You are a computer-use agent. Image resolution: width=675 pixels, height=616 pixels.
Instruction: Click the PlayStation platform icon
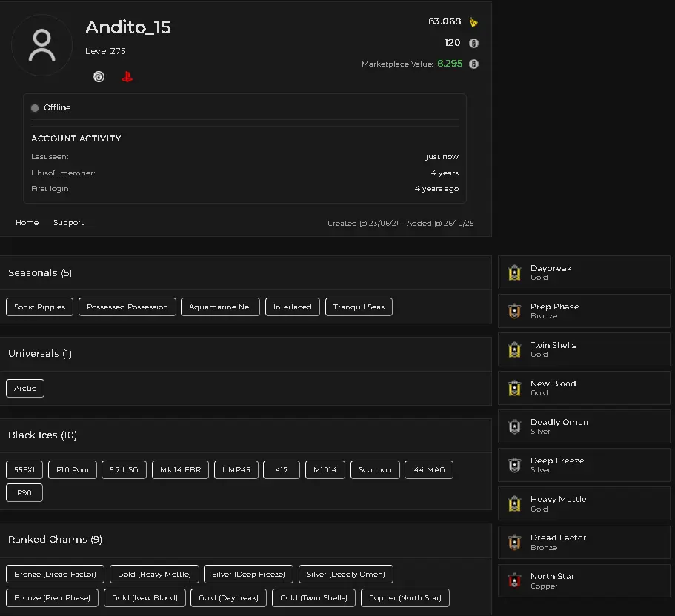127,77
